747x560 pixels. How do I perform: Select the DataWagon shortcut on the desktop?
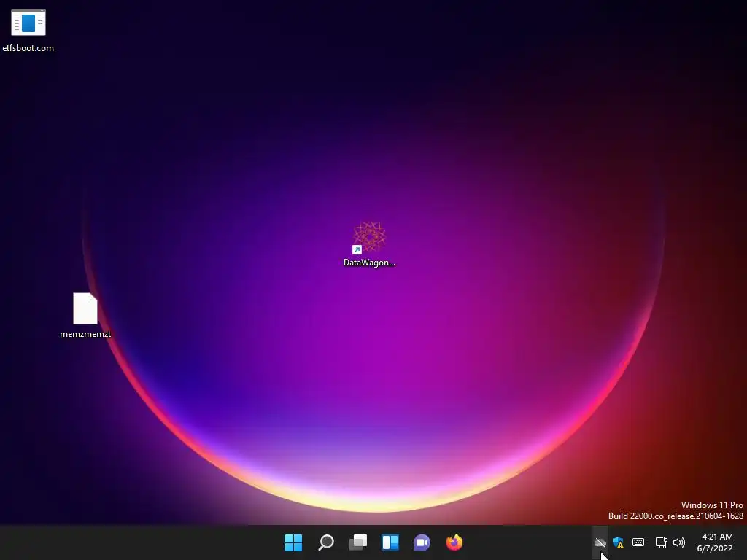point(369,237)
